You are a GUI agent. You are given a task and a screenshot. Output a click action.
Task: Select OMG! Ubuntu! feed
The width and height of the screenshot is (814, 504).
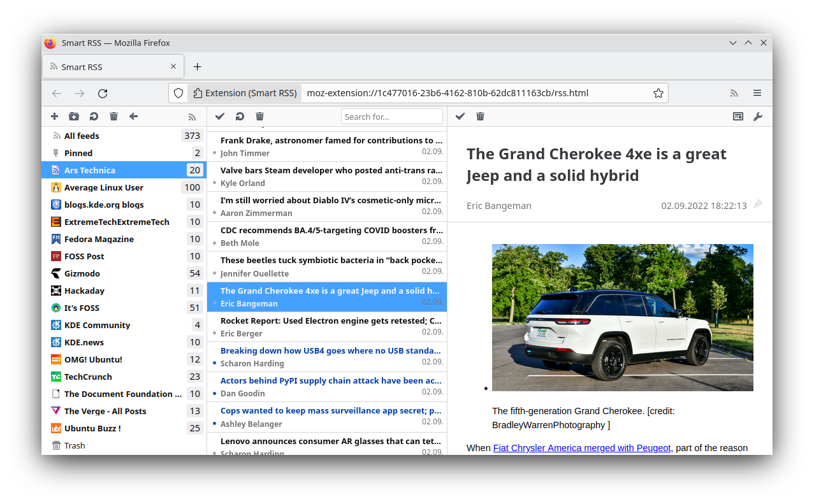pyautogui.click(x=124, y=359)
